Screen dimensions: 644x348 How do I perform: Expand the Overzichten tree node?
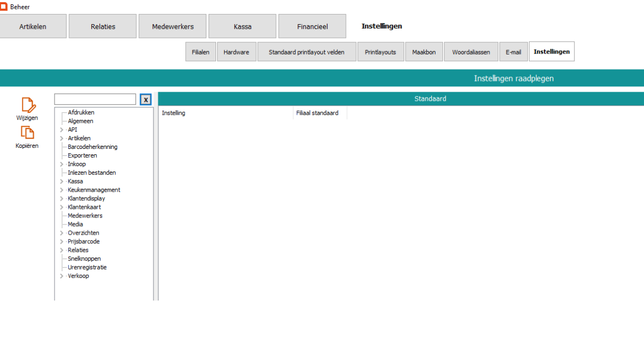62,233
